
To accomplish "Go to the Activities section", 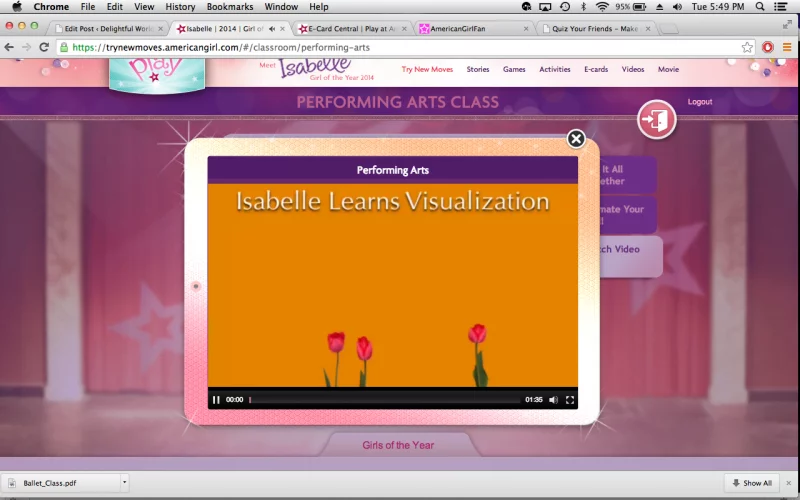I will pyautogui.click(x=555, y=69).
